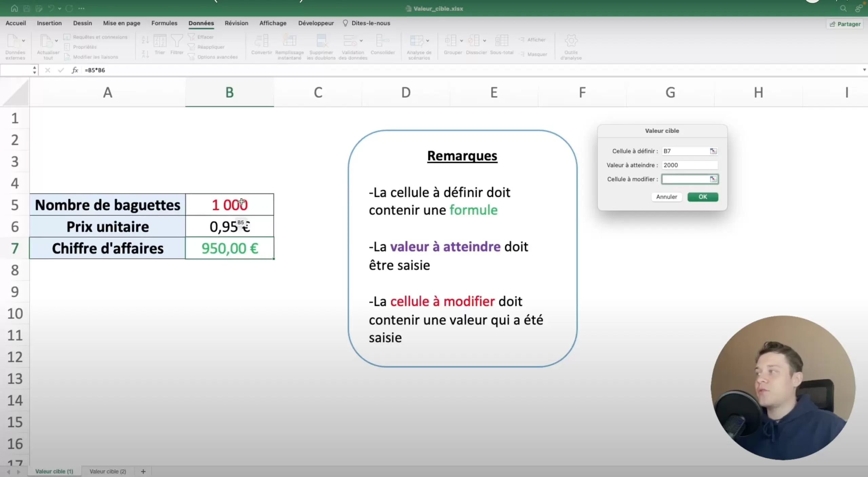
Task: Expand the Dissocier dropdown arrow
Action: pos(485,41)
